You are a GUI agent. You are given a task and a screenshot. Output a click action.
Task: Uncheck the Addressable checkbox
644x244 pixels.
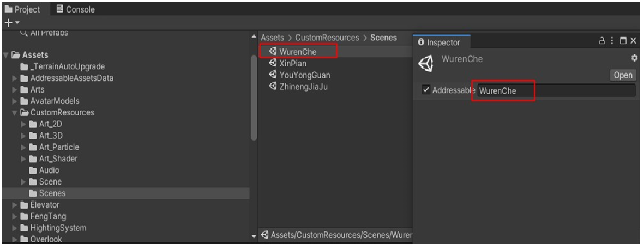point(426,90)
